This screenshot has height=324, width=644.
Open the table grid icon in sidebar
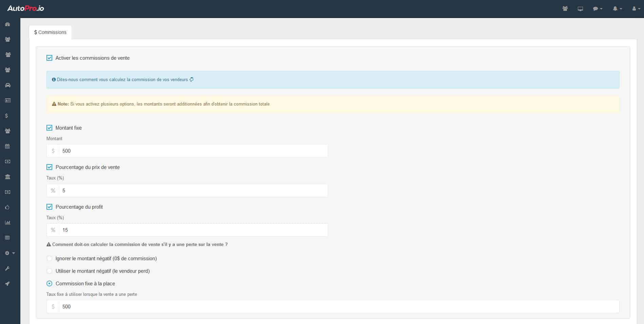7,238
